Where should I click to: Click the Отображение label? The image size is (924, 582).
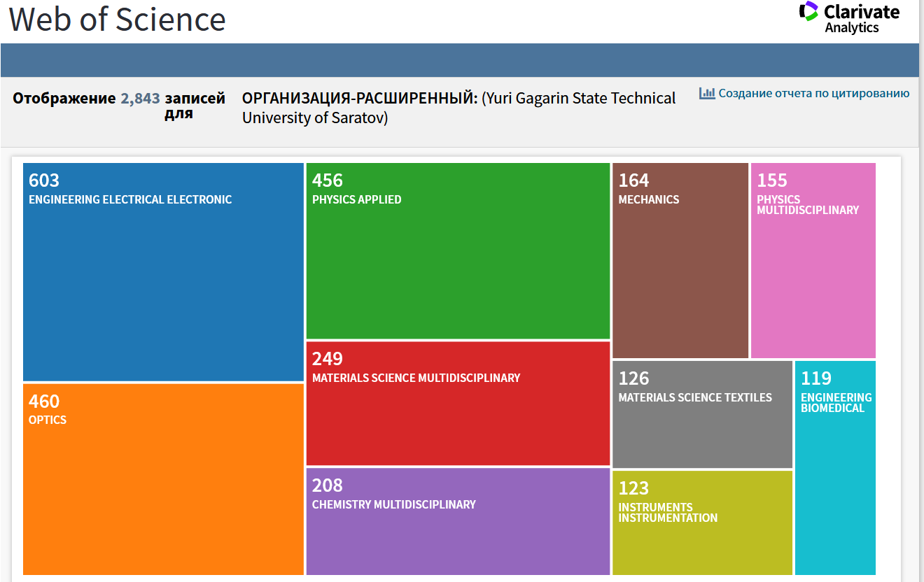pos(64,98)
